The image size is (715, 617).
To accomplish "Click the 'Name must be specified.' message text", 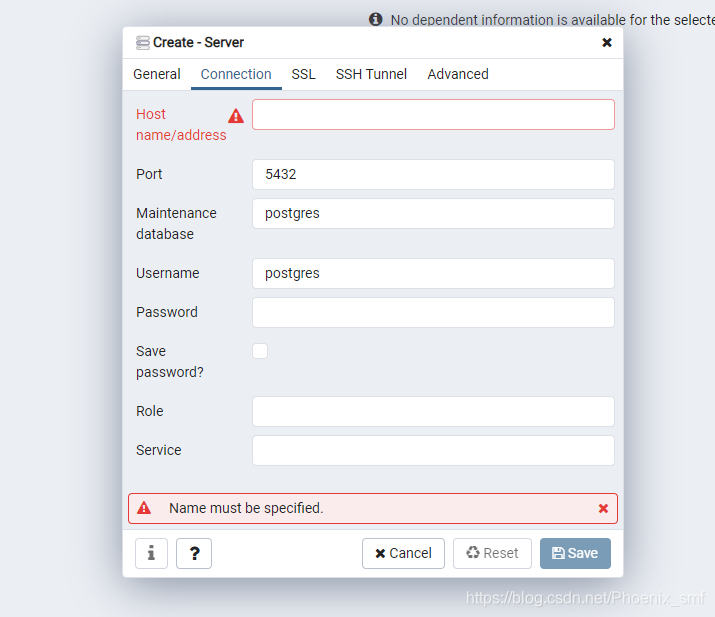I will coord(246,508).
